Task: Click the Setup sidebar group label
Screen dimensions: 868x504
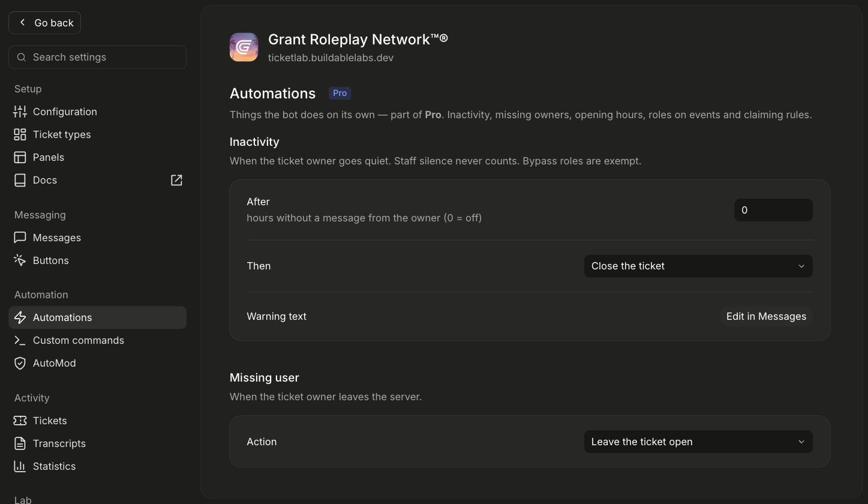Action: (28, 89)
